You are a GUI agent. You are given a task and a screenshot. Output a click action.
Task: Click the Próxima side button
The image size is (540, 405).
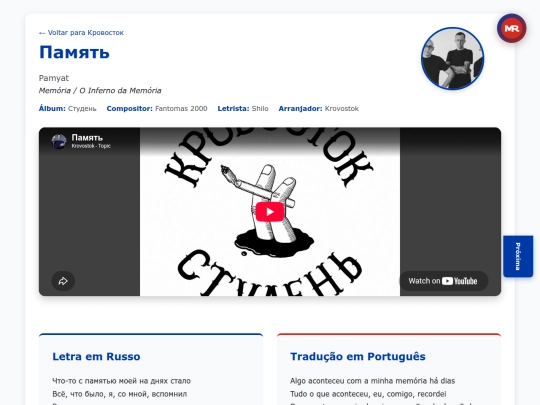coord(518,256)
